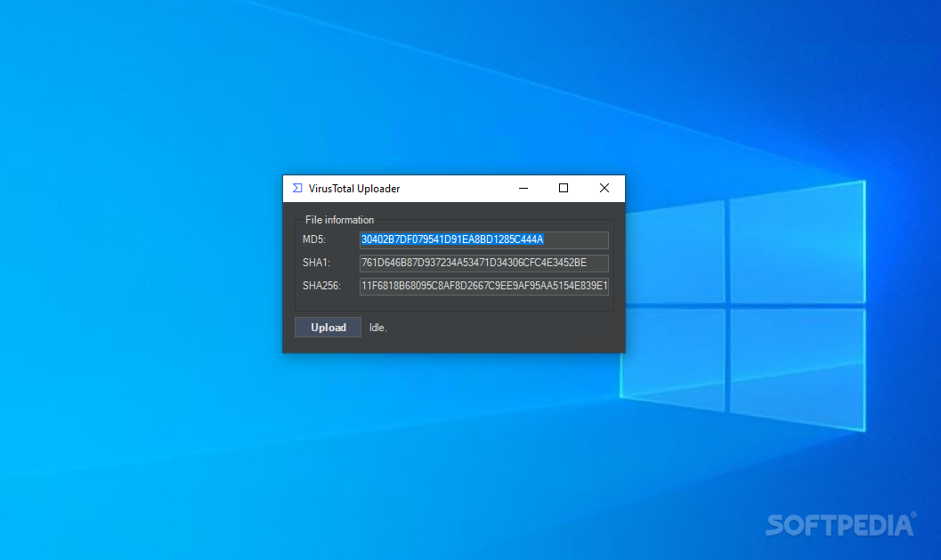Click the 'File information' group label
Image resolution: width=941 pixels, height=560 pixels.
coord(340,220)
